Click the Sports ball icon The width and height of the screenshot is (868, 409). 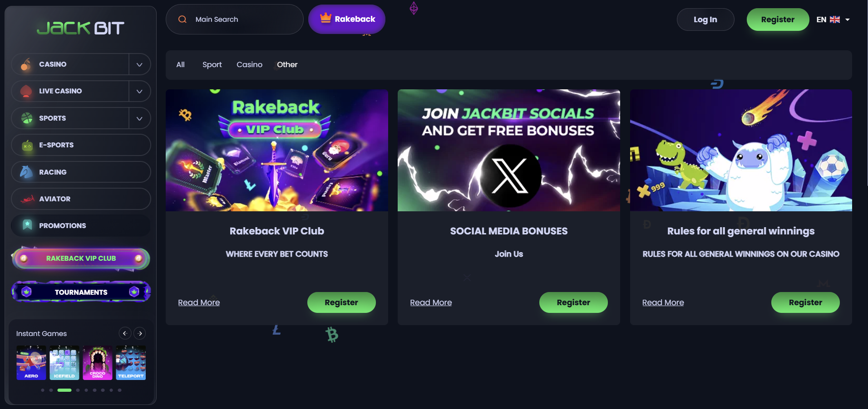[27, 118]
